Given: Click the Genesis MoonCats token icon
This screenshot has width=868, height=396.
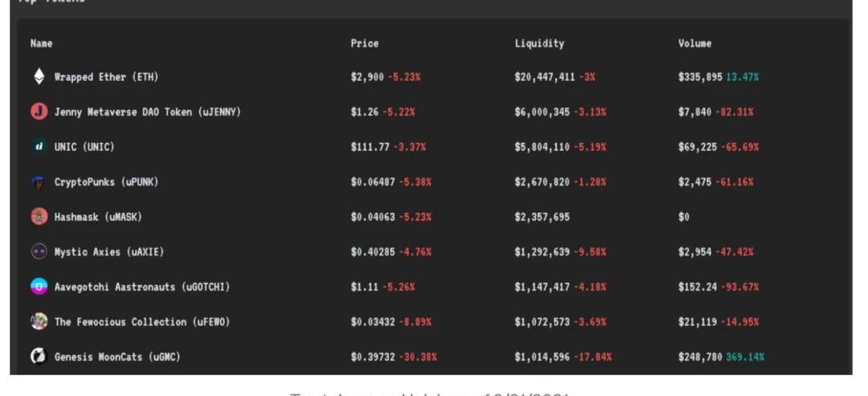Looking at the screenshot, I should point(39,357).
